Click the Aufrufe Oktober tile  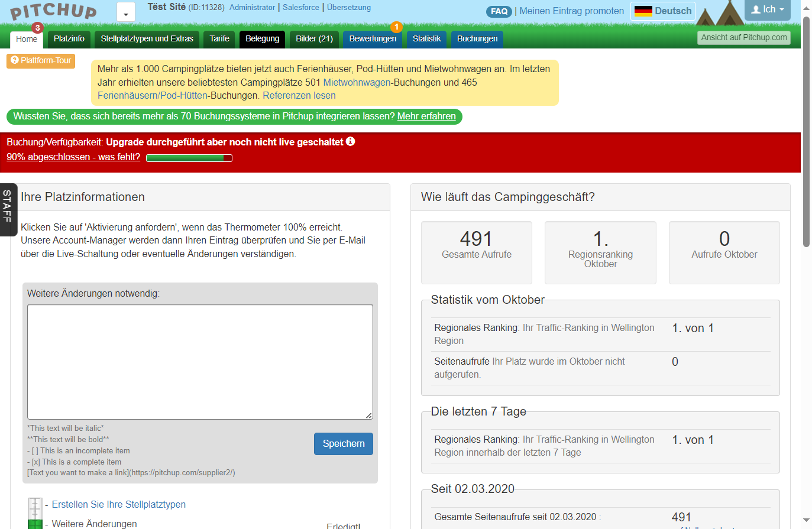724,252
